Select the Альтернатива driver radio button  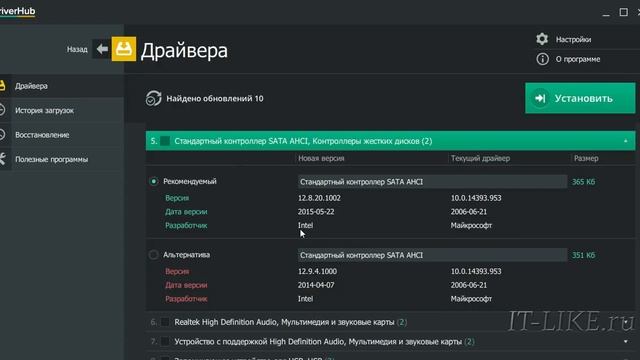point(153,255)
